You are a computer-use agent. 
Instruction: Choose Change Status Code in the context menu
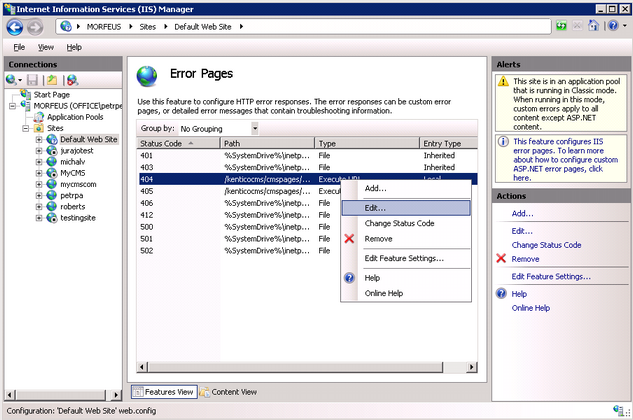406,223
